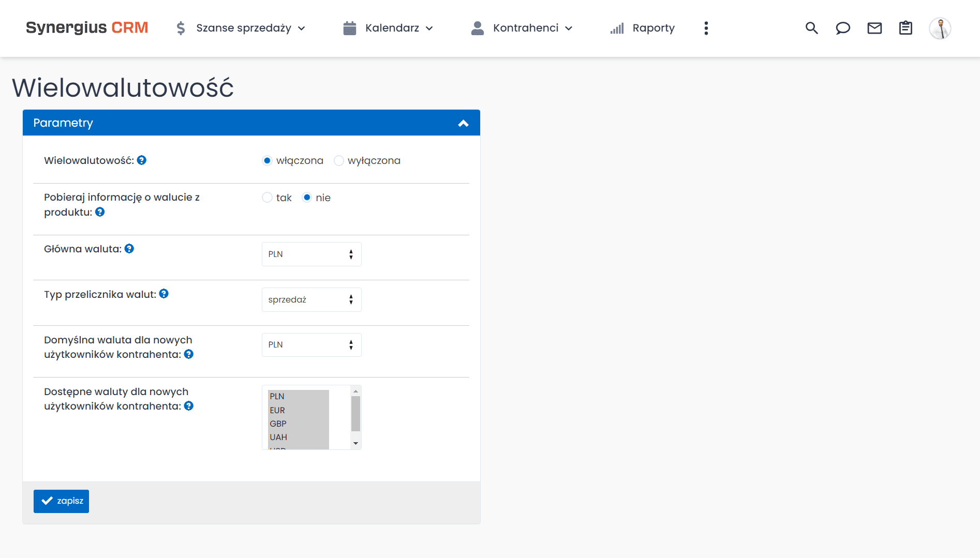Select the wyłączona radio button
This screenshot has width=980, height=558.
click(x=339, y=160)
